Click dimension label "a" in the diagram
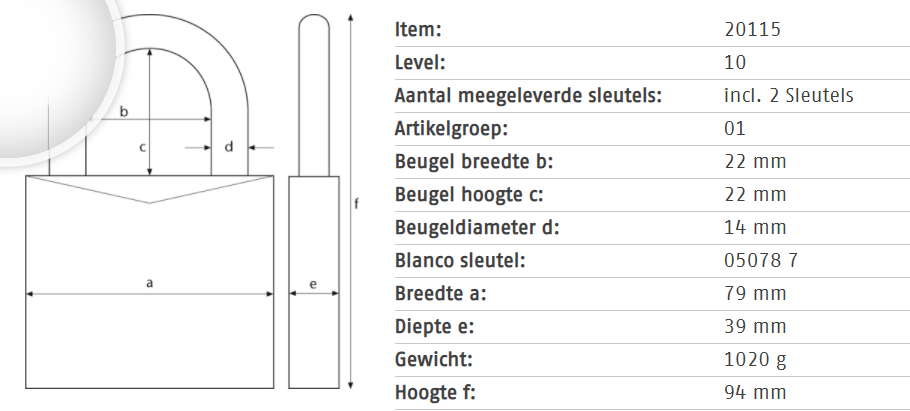Image resolution: width=910 pixels, height=411 pixels. 149,283
